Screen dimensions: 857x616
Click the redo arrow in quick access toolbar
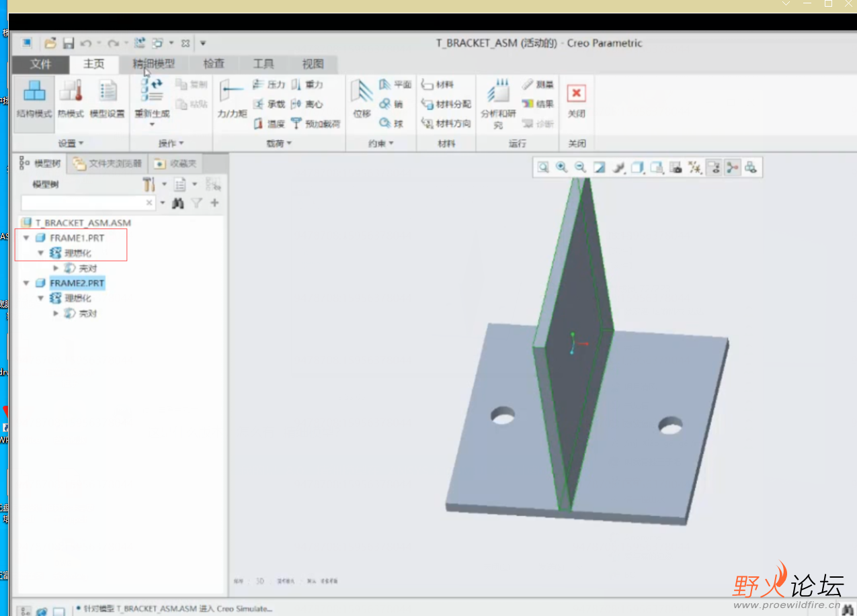pyautogui.click(x=113, y=43)
